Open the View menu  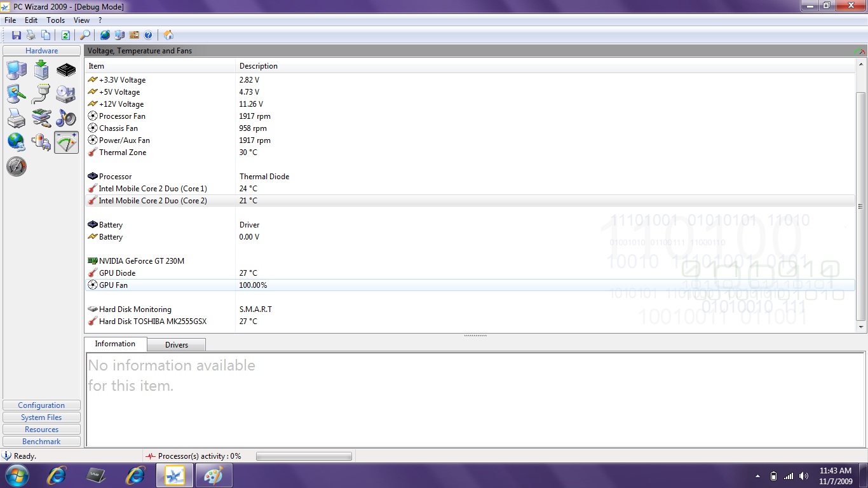[82, 20]
